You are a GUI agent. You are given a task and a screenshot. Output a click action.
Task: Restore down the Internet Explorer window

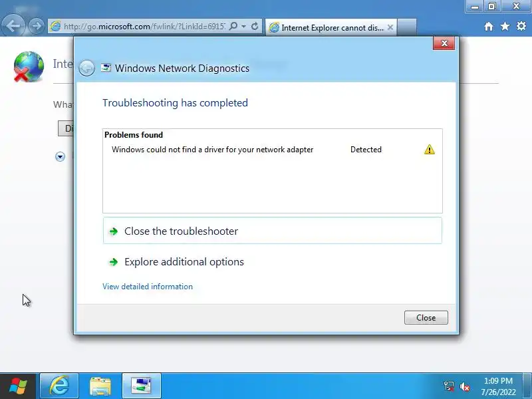tap(492, 7)
